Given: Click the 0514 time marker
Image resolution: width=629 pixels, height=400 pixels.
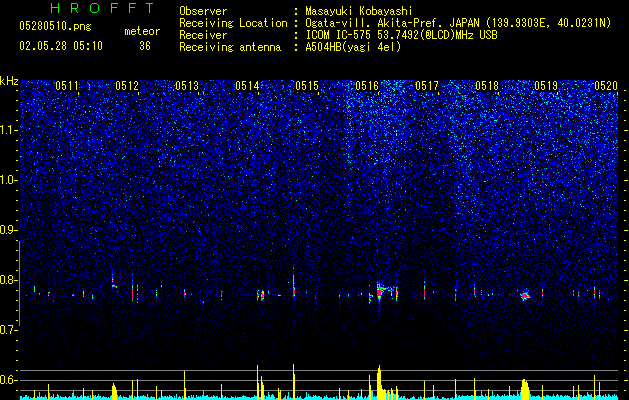Looking at the screenshot, I should coord(247,86).
